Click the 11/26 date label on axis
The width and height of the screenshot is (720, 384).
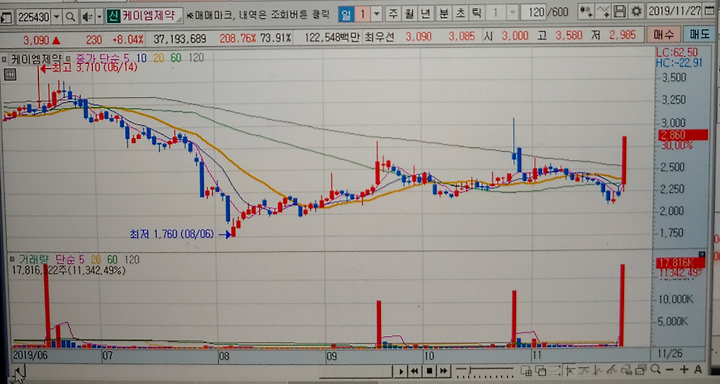(669, 354)
